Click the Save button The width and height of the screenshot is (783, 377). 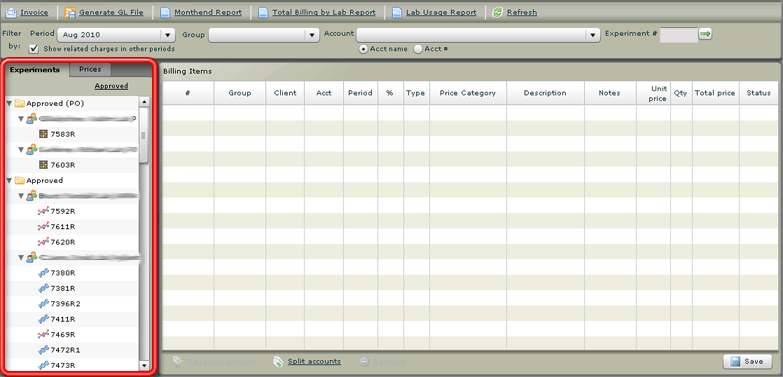(747, 362)
